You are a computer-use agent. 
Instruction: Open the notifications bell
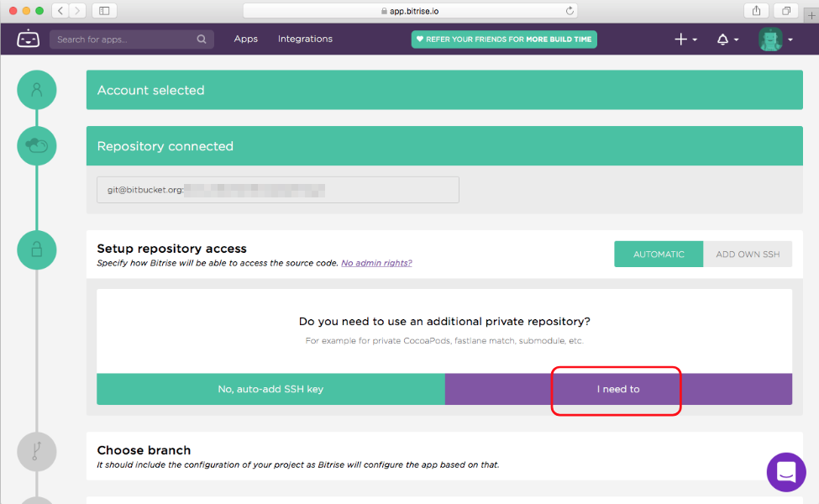722,39
